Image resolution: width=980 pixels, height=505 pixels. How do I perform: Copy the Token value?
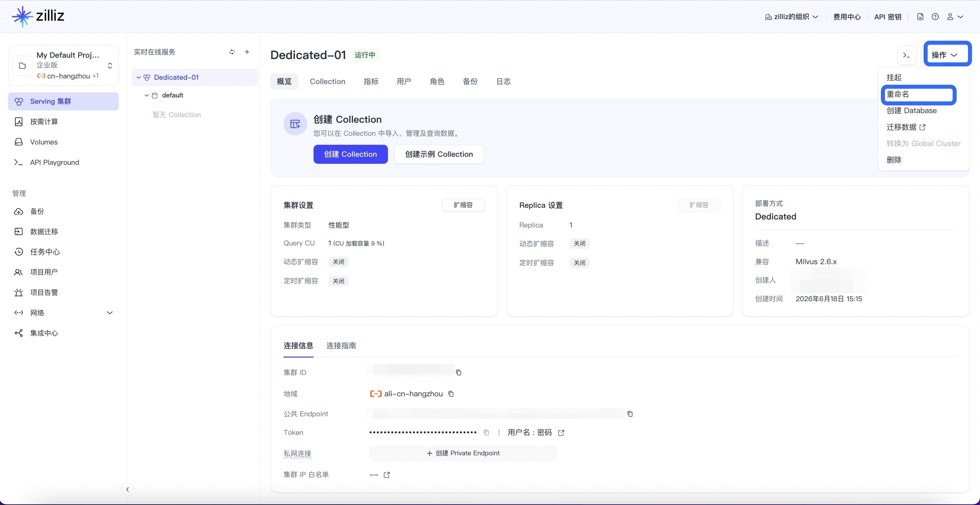pos(486,432)
